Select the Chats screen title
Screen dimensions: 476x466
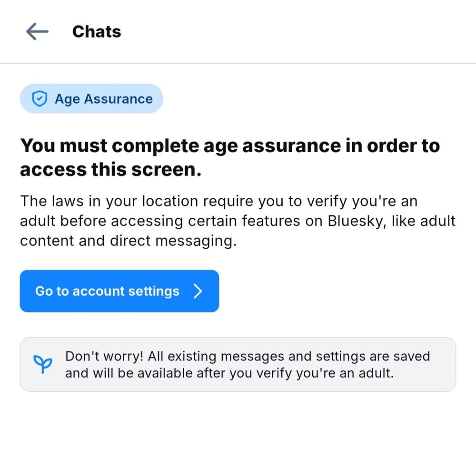(x=97, y=31)
